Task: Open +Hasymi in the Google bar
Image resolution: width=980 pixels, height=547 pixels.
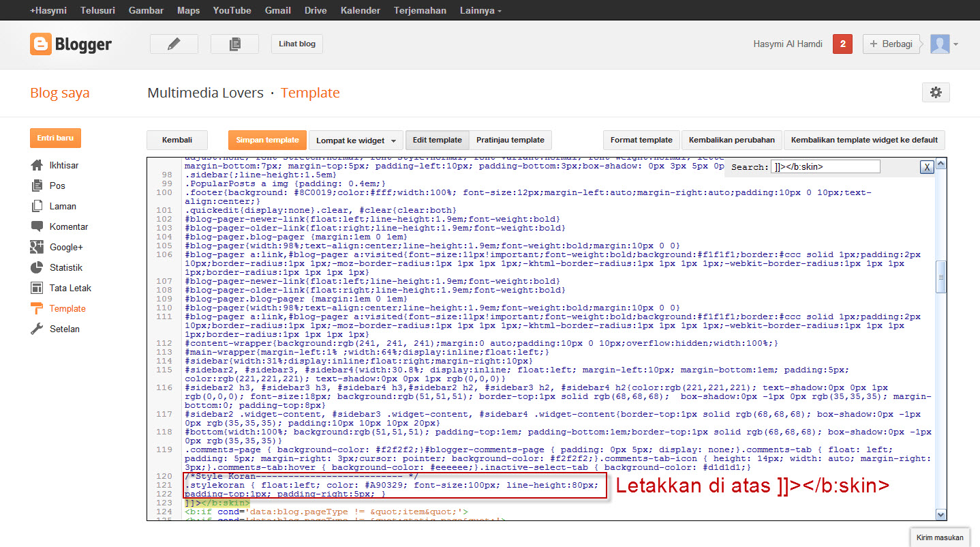Action: tap(48, 10)
